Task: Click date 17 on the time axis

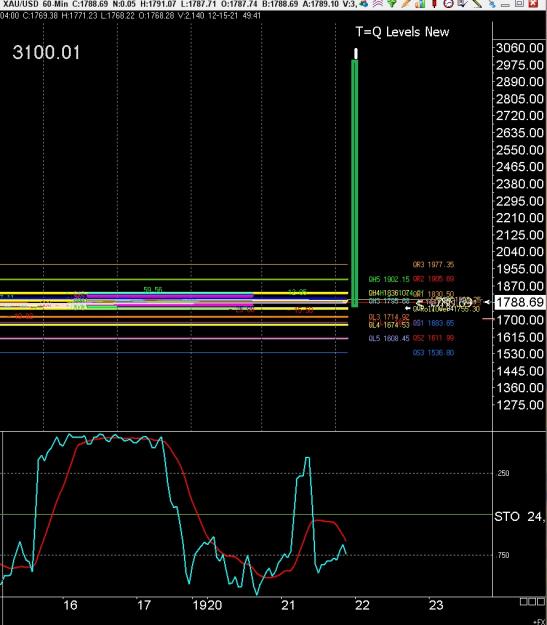Action: [144, 605]
